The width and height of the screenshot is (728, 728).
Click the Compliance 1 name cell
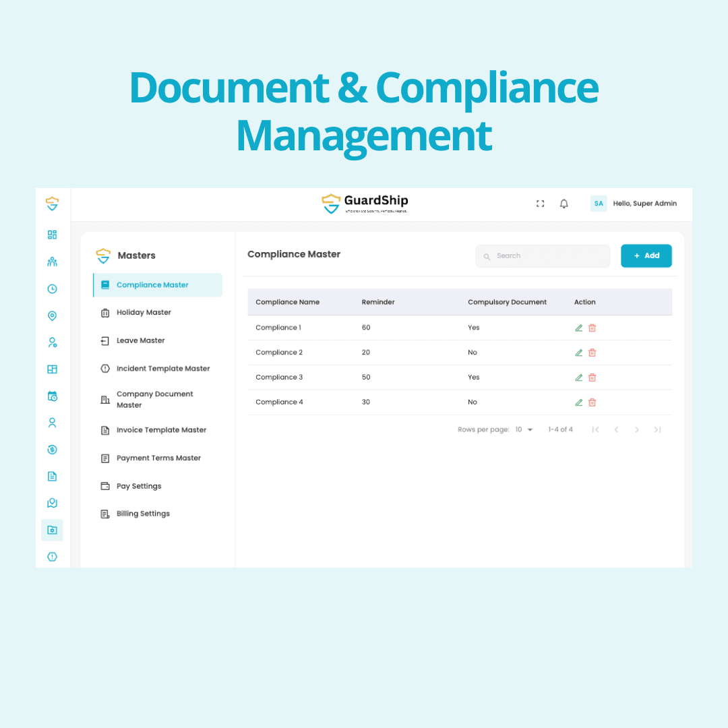point(278,328)
